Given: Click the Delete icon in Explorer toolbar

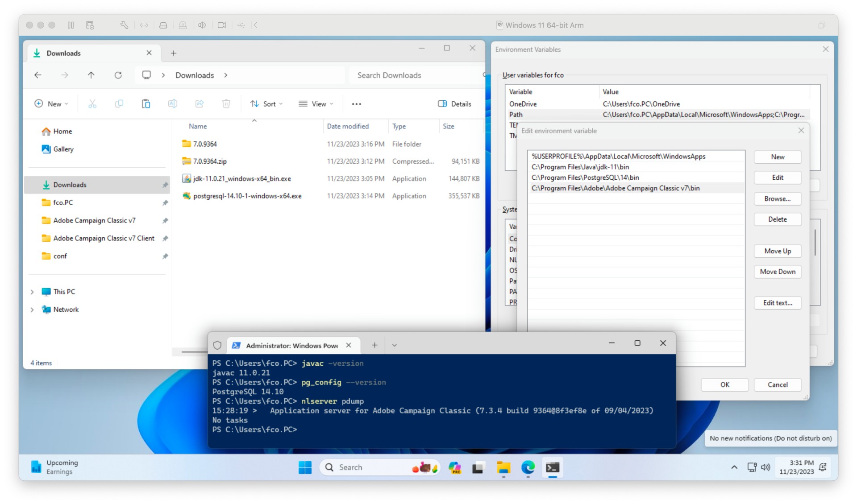Looking at the screenshot, I should (226, 103).
